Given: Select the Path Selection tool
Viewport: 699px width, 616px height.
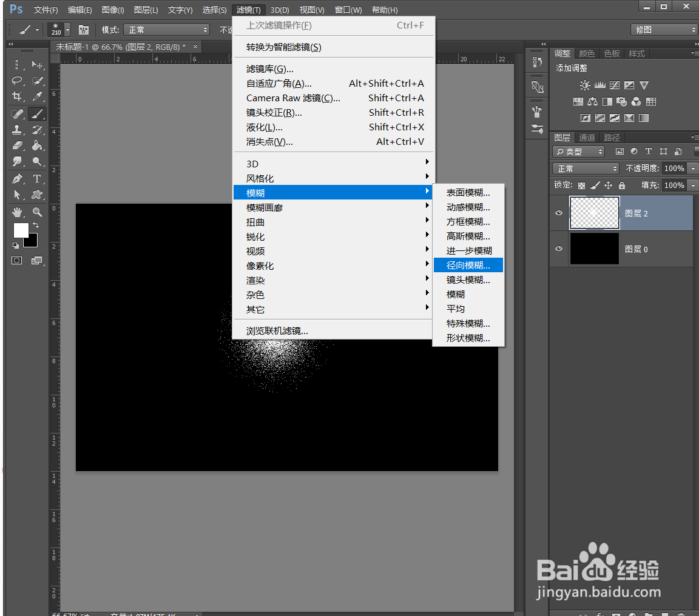Looking at the screenshot, I should point(17,195).
